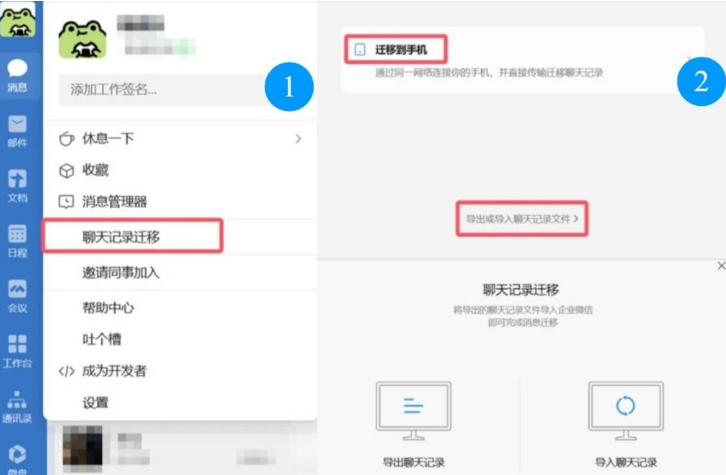
Task: Open the 日程 calendar sidebar icon
Action: [x=17, y=241]
